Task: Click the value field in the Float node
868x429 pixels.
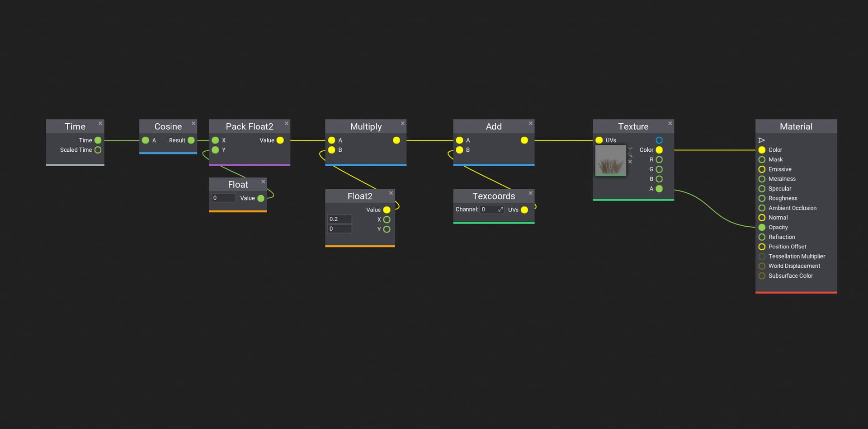Action: [223, 198]
